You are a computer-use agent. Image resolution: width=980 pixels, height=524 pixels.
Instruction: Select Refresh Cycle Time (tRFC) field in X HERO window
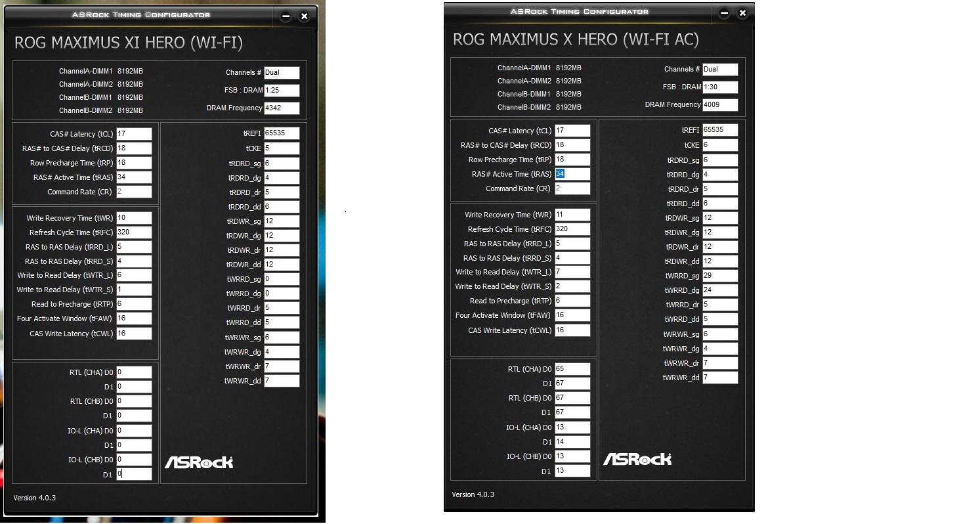tap(572, 229)
